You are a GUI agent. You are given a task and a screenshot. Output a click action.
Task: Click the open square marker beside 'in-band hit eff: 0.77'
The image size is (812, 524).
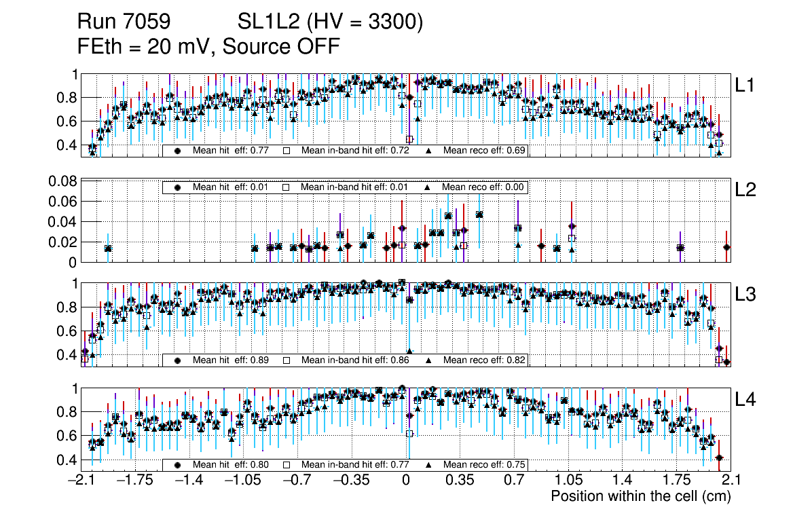click(x=287, y=465)
